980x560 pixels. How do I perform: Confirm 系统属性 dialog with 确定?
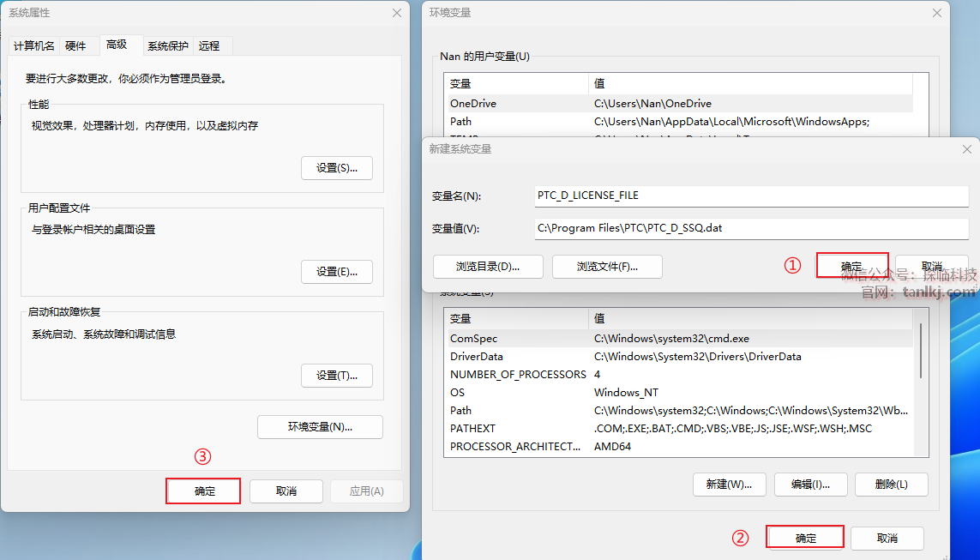(204, 491)
